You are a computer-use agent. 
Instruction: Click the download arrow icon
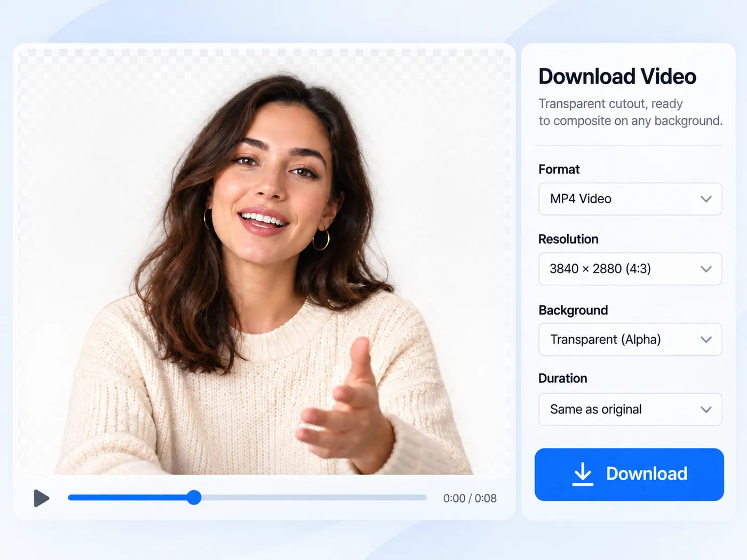click(583, 474)
